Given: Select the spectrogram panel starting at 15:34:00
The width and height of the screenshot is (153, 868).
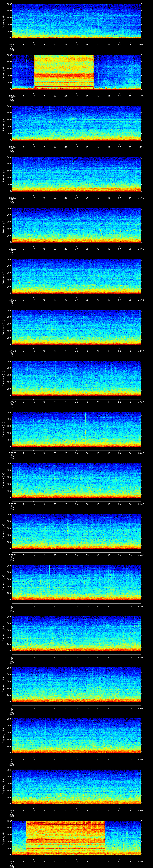Looking at the screenshot, I should click(x=77, y=276).
